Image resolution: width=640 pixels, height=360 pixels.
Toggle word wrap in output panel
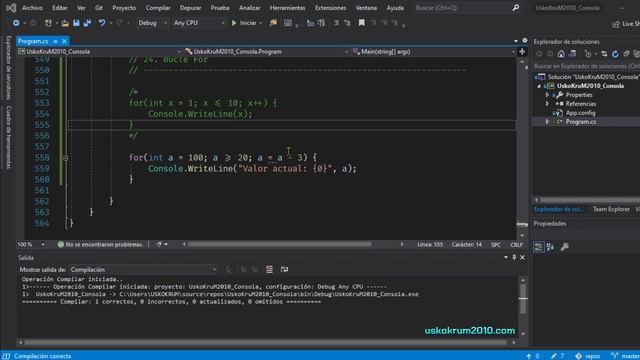pyautogui.click(x=284, y=269)
